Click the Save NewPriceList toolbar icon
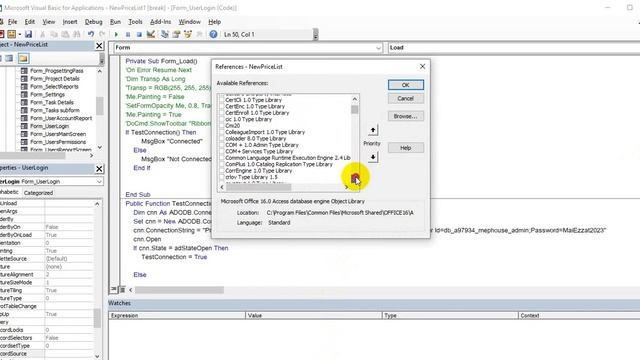 click(x=28, y=35)
